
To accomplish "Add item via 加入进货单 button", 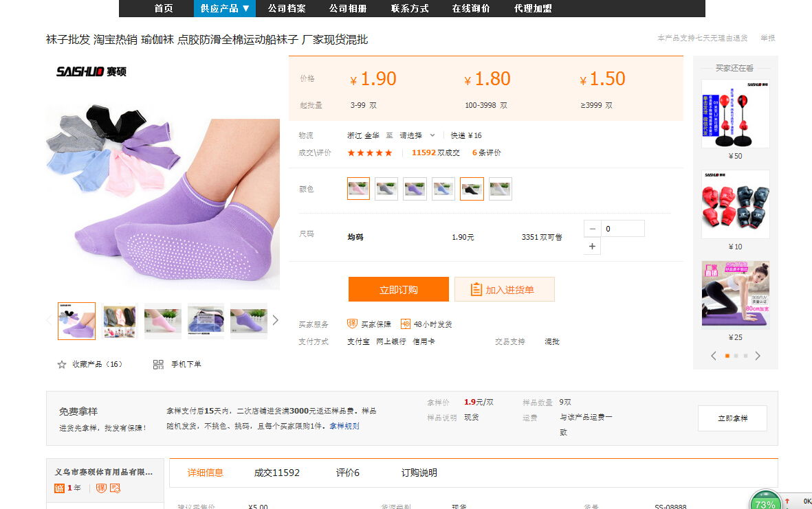I will [x=504, y=290].
